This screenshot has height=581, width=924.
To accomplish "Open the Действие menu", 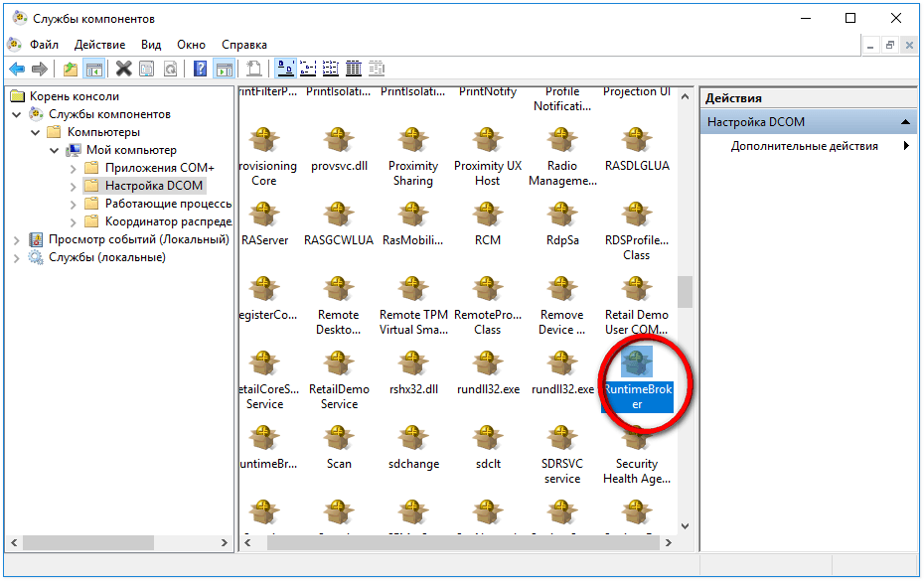I will [x=99, y=45].
